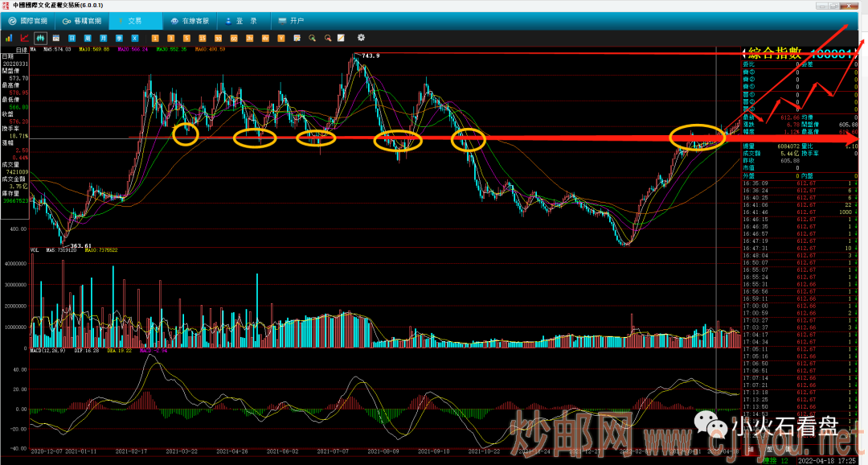Click the 登录 login button
The height and width of the screenshot is (465, 868).
[x=244, y=21]
